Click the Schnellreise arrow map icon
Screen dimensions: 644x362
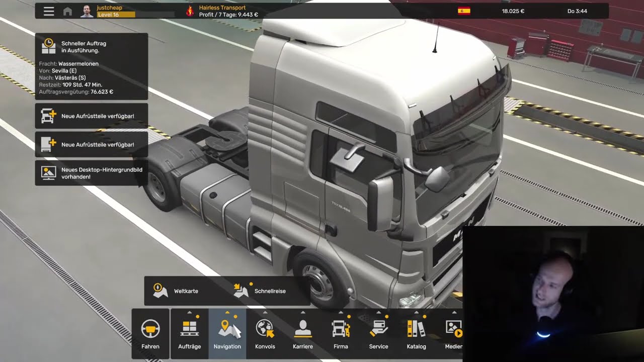241,291
